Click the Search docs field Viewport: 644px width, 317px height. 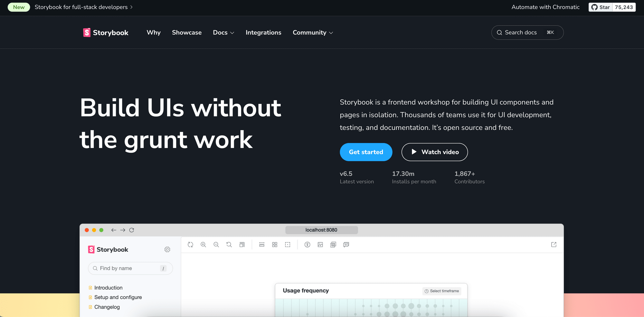pyautogui.click(x=527, y=32)
